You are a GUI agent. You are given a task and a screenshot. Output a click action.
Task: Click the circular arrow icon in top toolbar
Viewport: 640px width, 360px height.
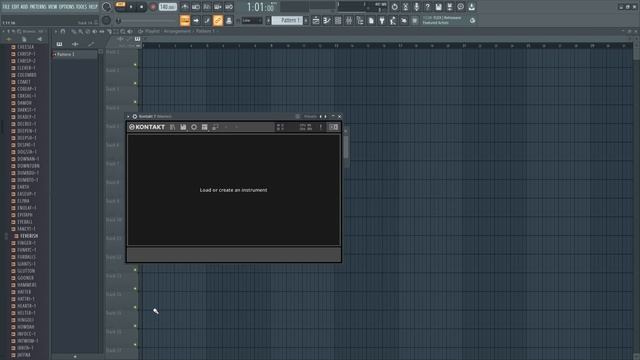(x=394, y=7)
